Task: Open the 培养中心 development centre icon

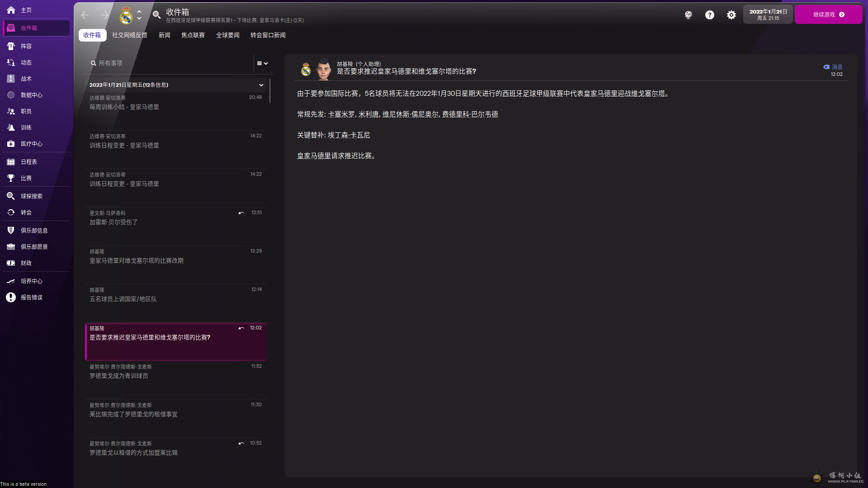Action: pos(11,281)
